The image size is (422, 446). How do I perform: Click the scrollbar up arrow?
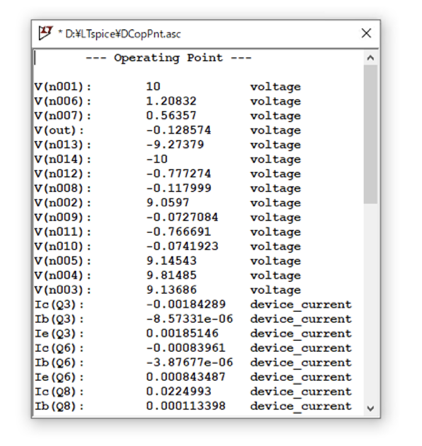[x=370, y=58]
